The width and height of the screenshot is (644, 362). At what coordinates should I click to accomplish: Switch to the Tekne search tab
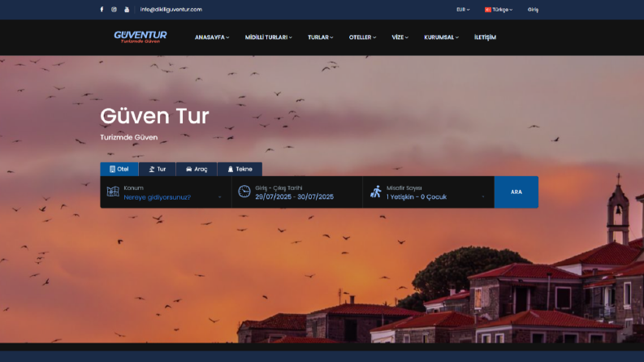coord(240,169)
